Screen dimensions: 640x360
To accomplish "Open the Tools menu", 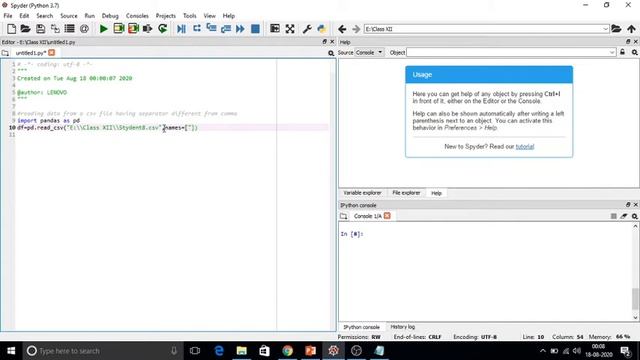I will 189,16.
